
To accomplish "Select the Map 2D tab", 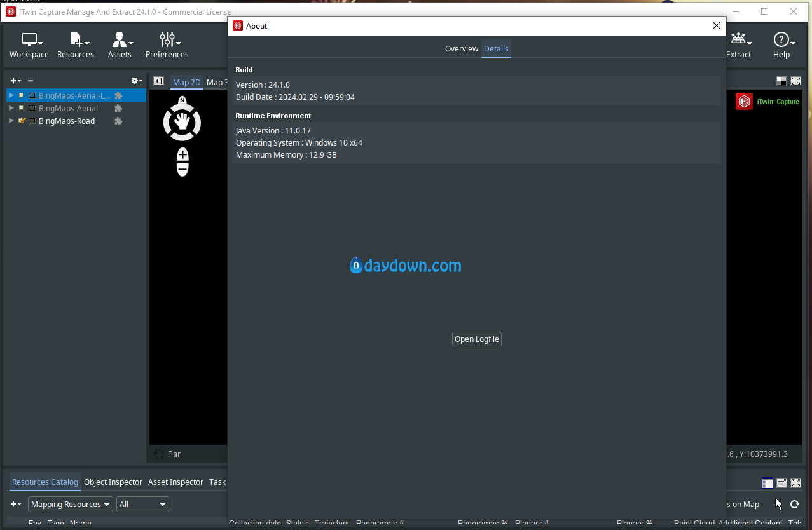I will pos(187,82).
